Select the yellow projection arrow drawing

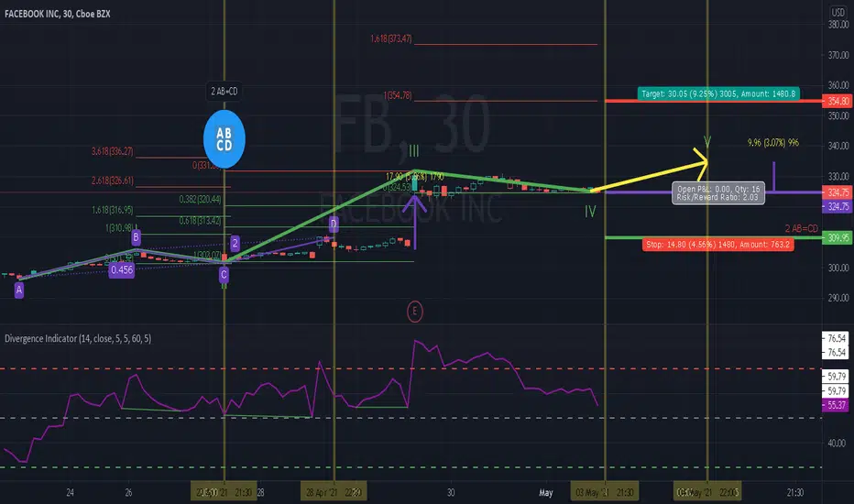[x=650, y=176]
